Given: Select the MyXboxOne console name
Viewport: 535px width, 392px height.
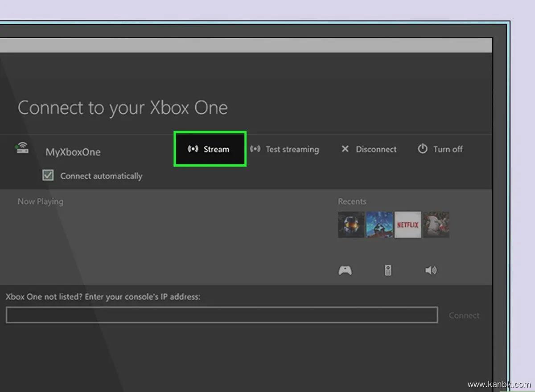Looking at the screenshot, I should [x=73, y=152].
